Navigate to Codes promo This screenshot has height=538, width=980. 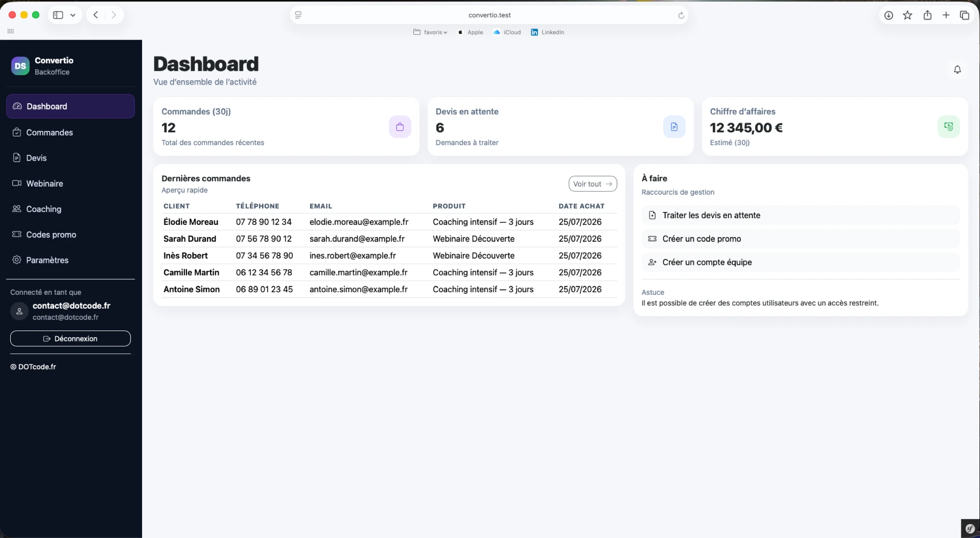(70, 234)
